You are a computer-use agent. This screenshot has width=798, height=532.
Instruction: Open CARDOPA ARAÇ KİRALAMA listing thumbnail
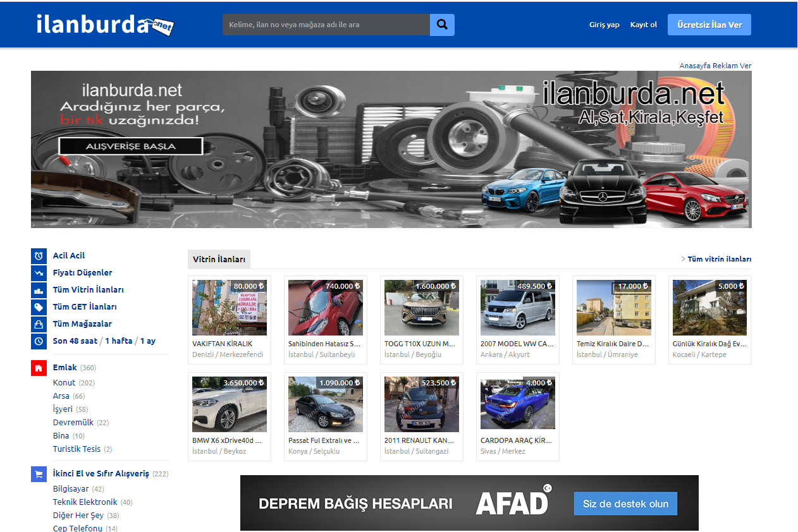click(518, 404)
